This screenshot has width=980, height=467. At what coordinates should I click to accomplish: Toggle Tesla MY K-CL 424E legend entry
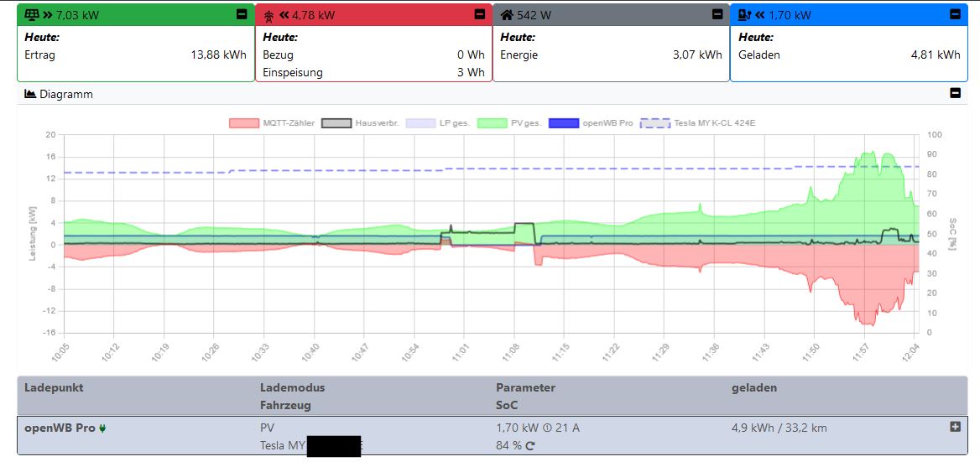698,123
